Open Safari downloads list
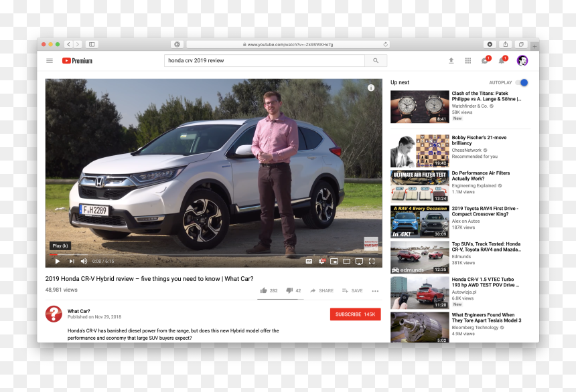The image size is (576, 392). pyautogui.click(x=490, y=44)
